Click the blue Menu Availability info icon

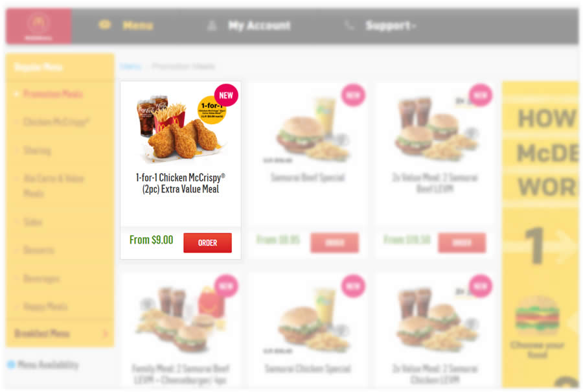coord(11,365)
